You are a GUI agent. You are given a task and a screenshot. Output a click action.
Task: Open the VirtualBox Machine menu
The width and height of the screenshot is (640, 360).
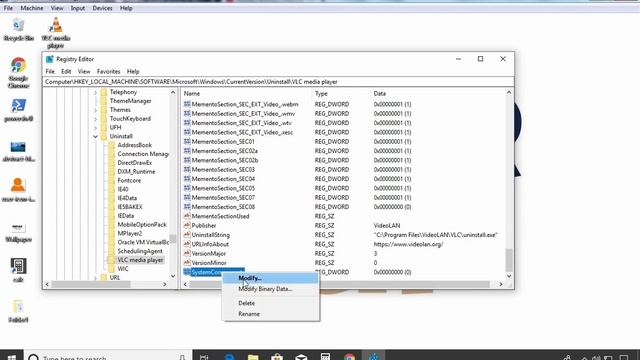click(32, 8)
